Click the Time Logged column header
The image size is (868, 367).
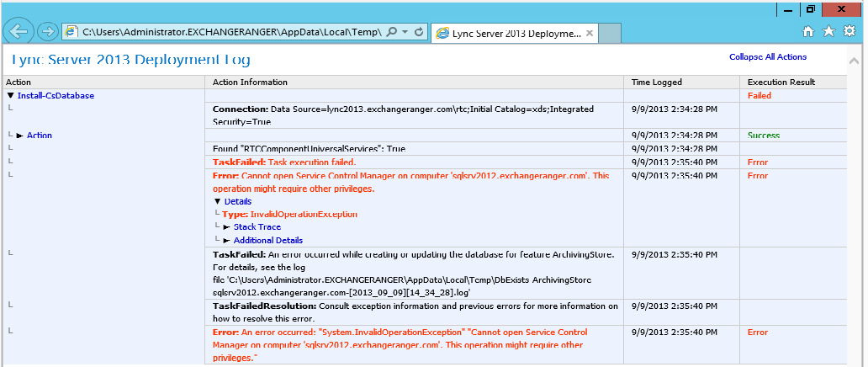tap(657, 82)
